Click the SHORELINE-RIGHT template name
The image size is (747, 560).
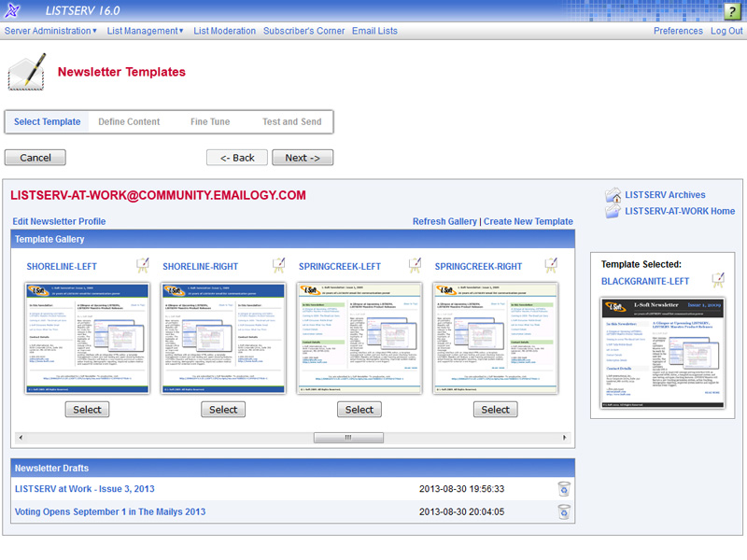click(x=200, y=267)
